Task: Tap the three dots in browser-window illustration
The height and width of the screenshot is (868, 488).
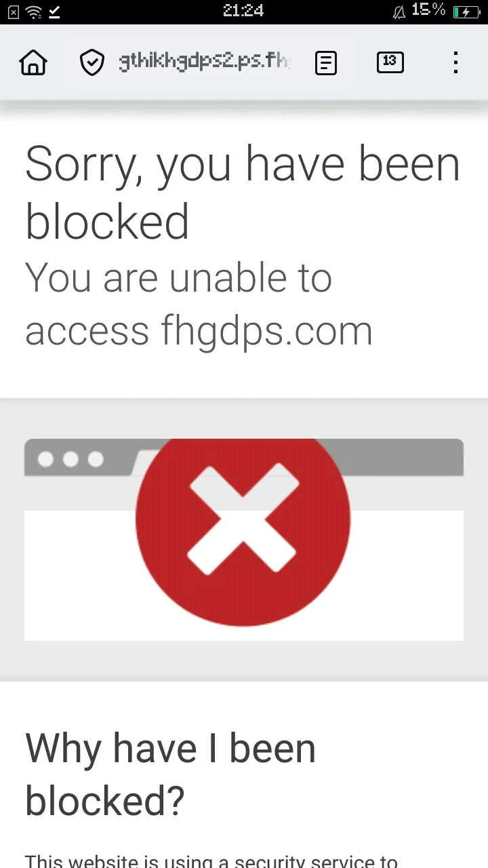Action: click(x=70, y=459)
